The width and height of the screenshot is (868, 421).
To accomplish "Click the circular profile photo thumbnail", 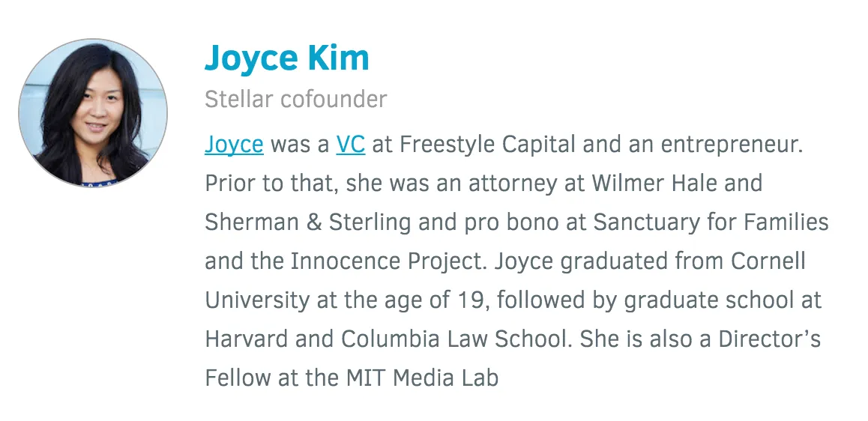I will click(x=93, y=112).
